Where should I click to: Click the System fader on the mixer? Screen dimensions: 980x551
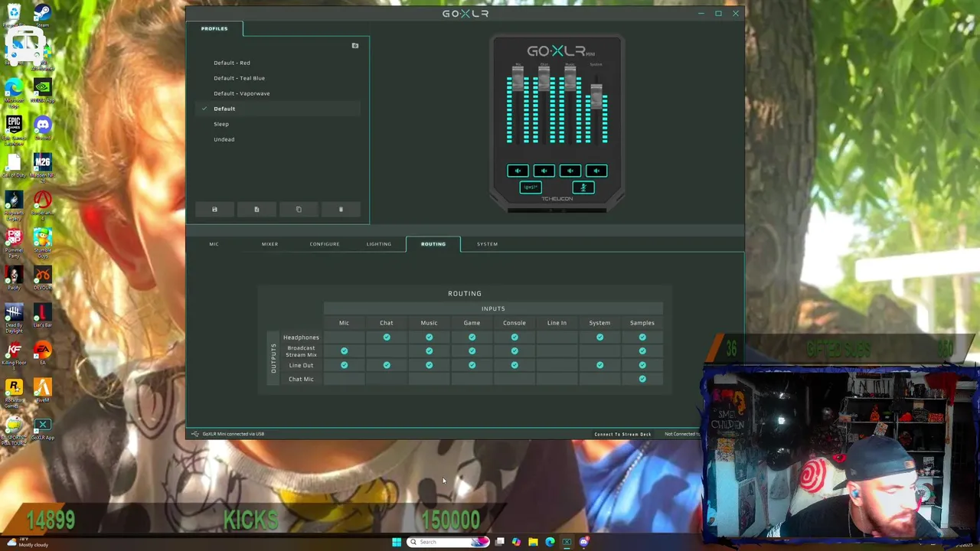tap(596, 97)
